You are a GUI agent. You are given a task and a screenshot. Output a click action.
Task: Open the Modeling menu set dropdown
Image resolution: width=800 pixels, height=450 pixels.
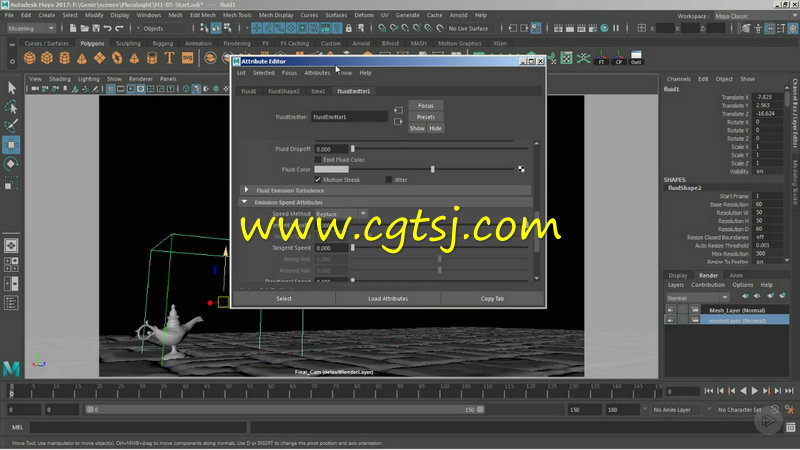tap(31, 28)
